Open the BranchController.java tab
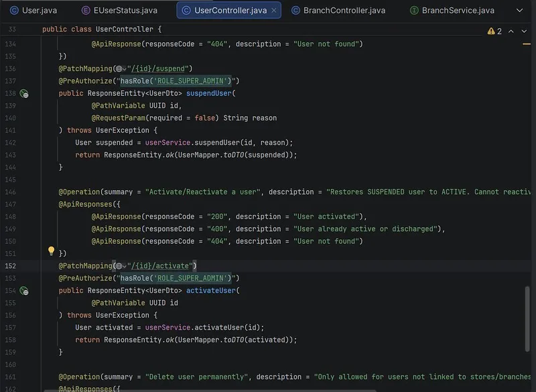 338,10
